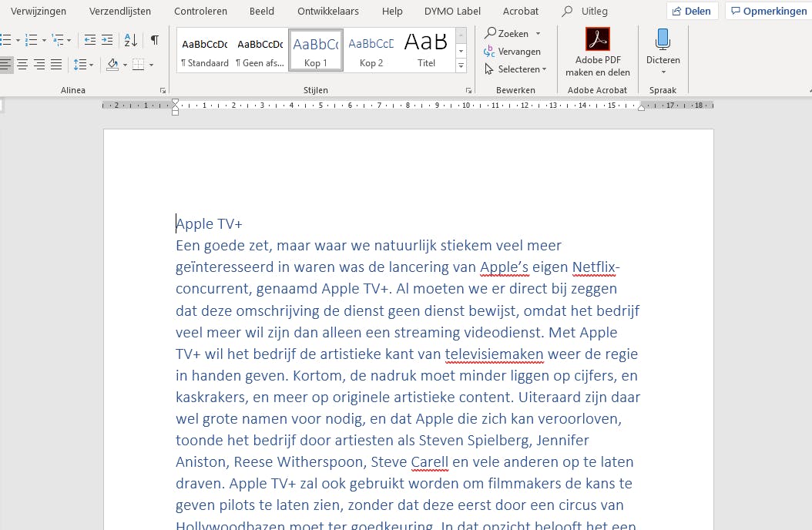Click the bullet list icon

click(x=5, y=40)
